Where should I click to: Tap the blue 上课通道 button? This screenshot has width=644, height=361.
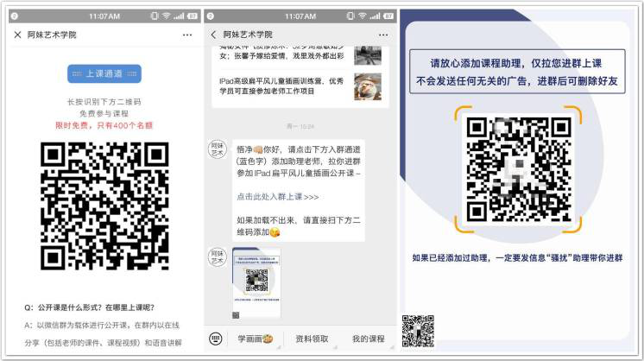click(104, 74)
